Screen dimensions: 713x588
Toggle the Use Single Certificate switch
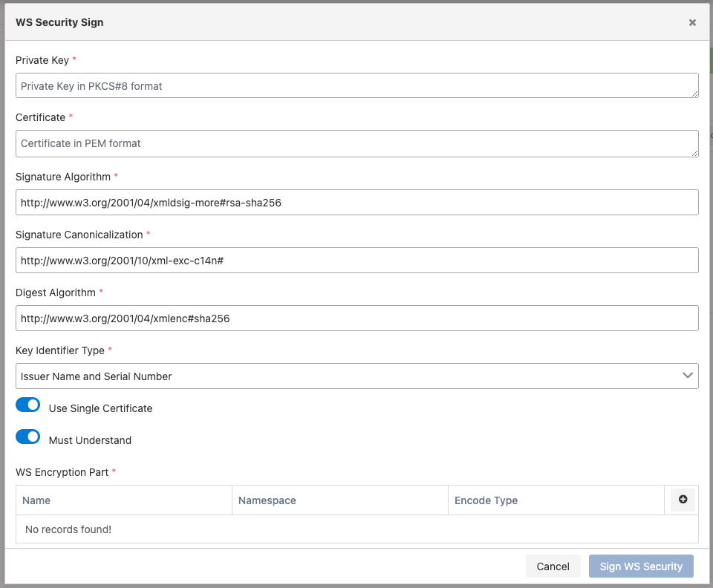[x=27, y=405]
